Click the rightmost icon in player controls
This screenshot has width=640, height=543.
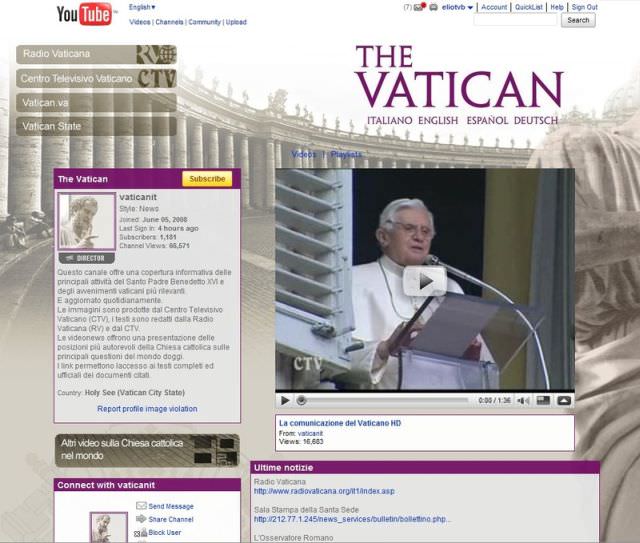[x=564, y=401]
